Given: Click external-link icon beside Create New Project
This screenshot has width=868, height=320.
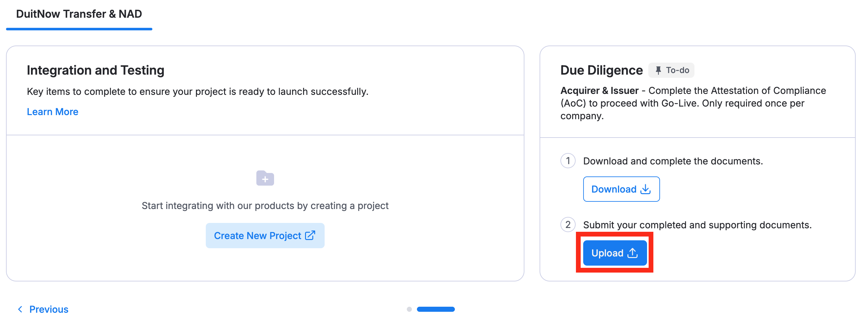Looking at the screenshot, I should coord(310,235).
